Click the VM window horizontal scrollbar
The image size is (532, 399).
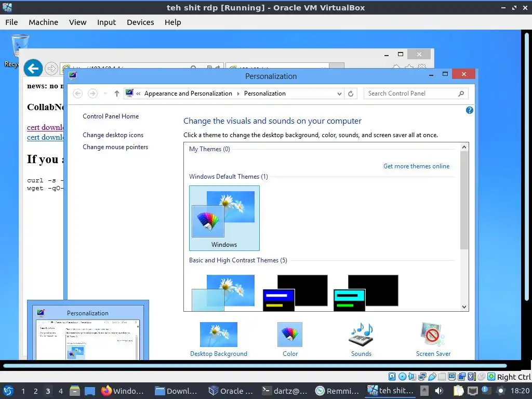(255, 366)
